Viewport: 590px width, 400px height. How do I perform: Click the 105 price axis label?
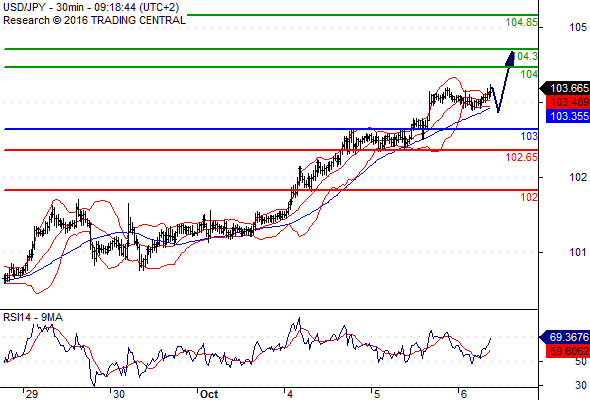(x=578, y=27)
